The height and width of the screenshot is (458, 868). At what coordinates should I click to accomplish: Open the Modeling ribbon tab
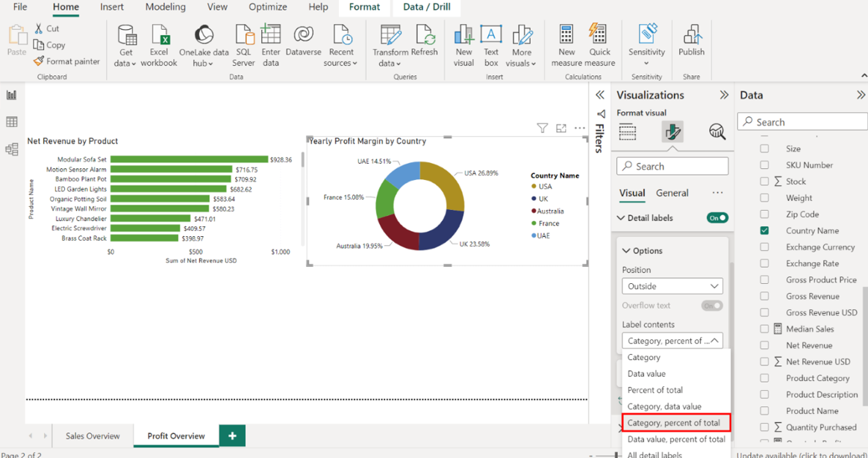(165, 7)
